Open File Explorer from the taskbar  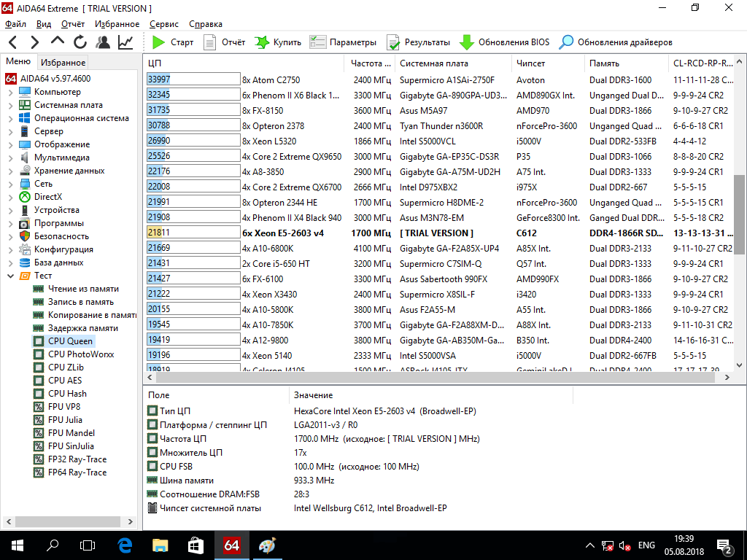tap(160, 545)
